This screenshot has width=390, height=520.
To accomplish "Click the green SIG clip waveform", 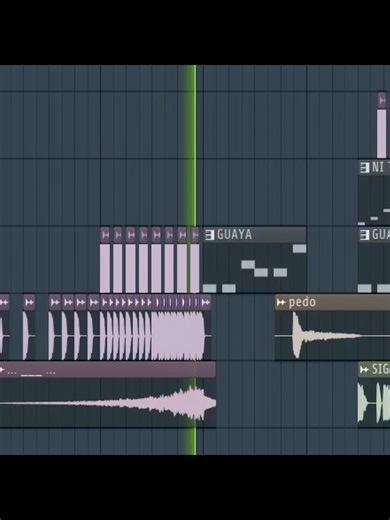I will pos(374,402).
